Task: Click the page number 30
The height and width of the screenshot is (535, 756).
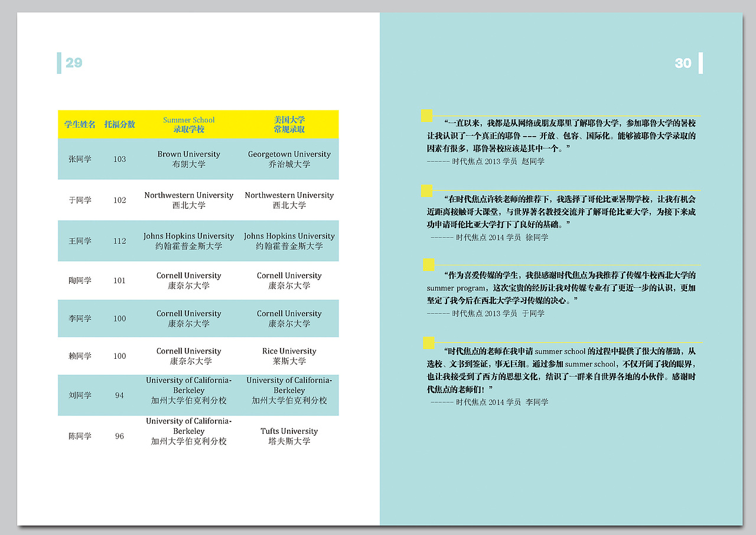Action: pyautogui.click(x=683, y=63)
